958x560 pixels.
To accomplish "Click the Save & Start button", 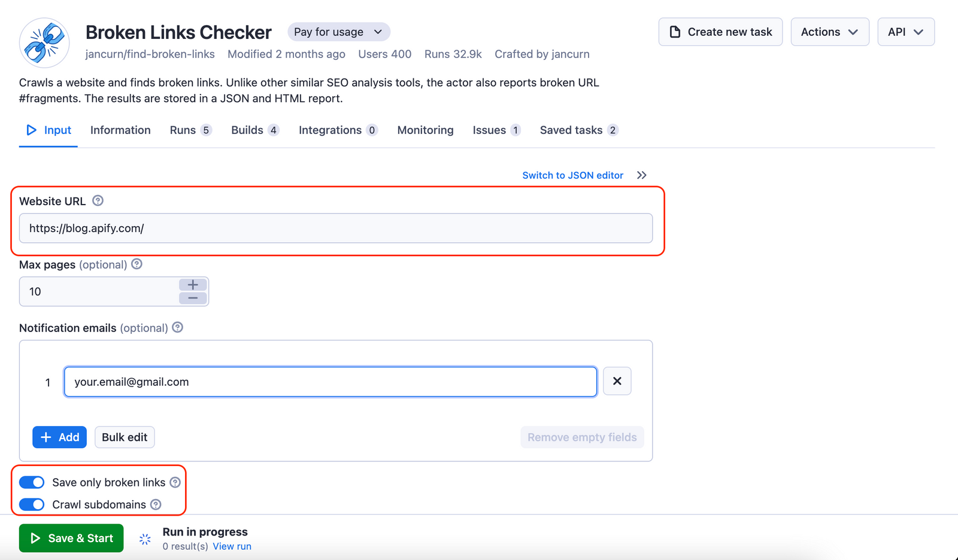I will pos(71,538).
